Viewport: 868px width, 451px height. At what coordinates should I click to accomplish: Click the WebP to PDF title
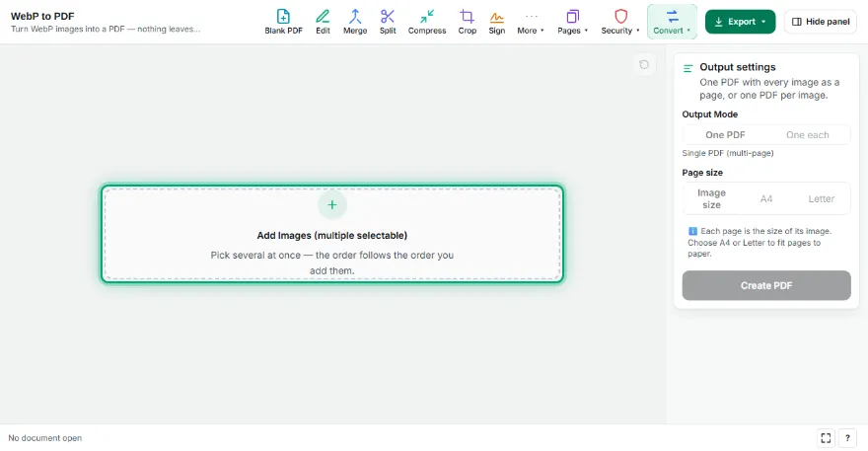[x=42, y=16]
